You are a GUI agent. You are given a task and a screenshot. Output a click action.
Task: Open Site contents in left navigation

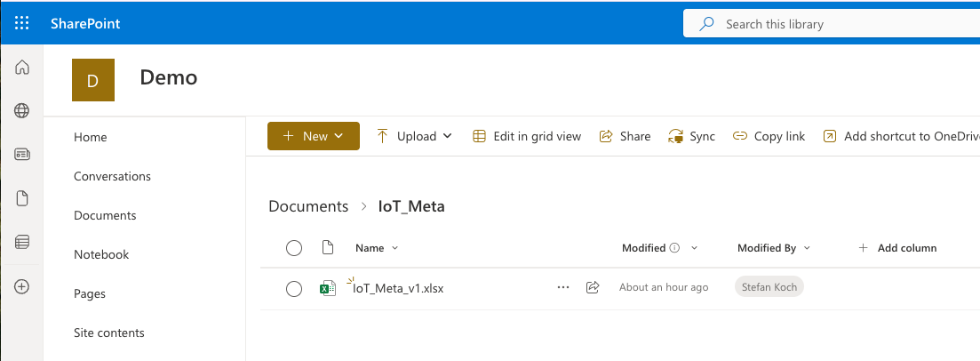(109, 333)
